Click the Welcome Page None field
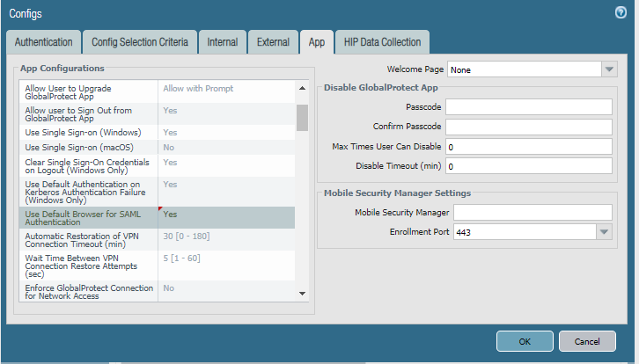 click(525, 69)
